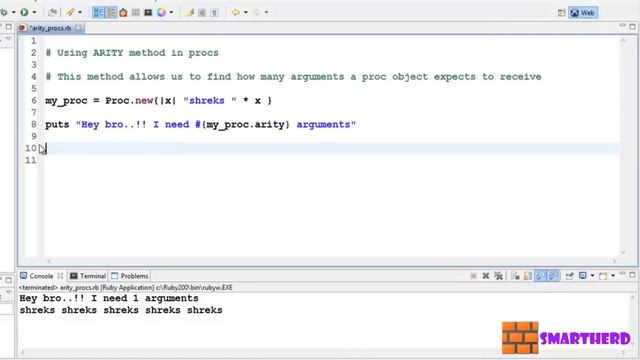This screenshot has width=640, height=360.
Task: Place cursor on line 6 my_proc assignment
Action: [158, 100]
